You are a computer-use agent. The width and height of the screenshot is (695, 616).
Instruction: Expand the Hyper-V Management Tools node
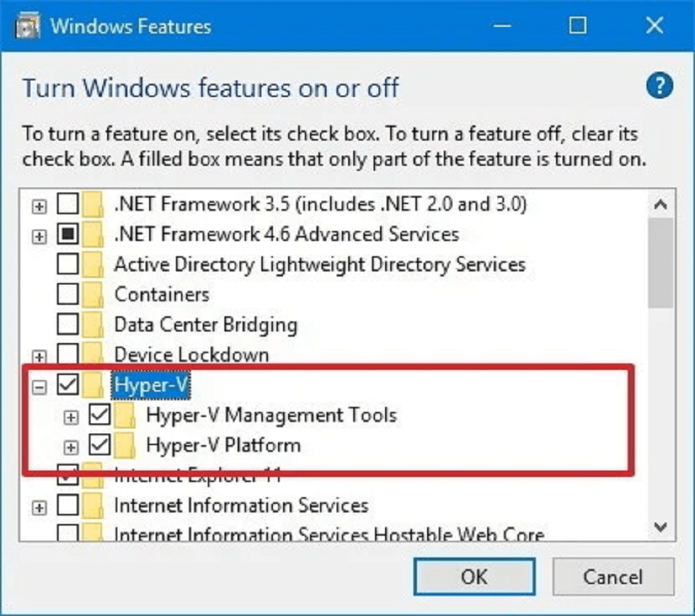tap(71, 418)
